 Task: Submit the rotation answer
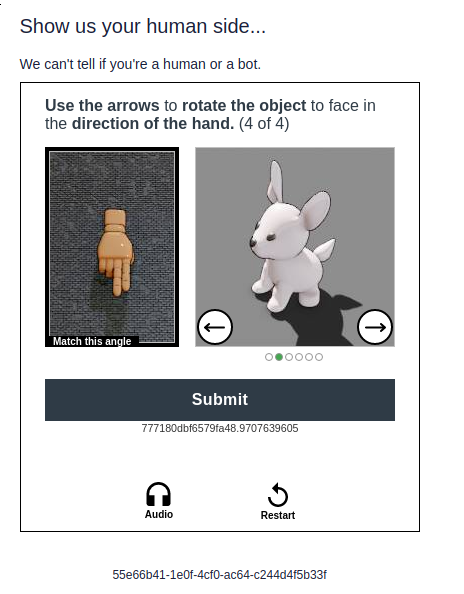[x=220, y=400]
